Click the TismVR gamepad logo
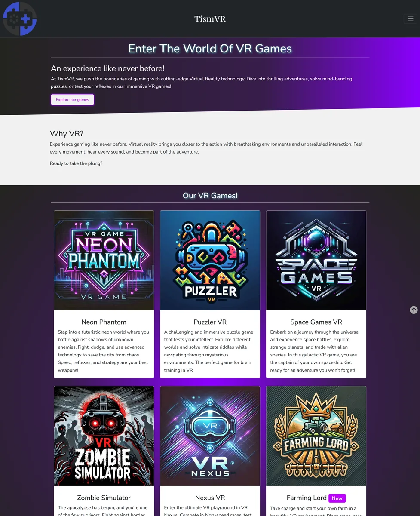Screen dimensions: 420x516 (x=20, y=18)
